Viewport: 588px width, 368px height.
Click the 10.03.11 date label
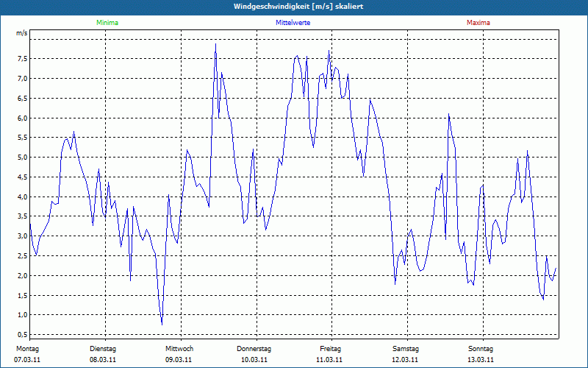[254, 360]
